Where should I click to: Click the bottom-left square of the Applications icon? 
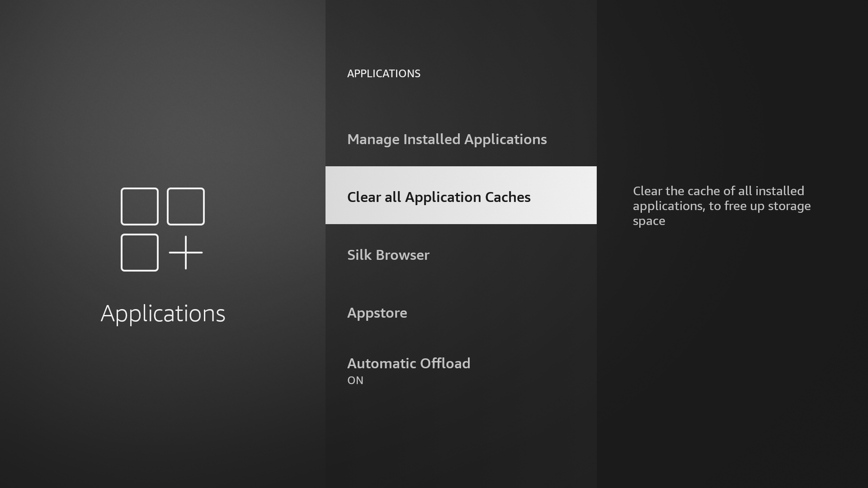point(139,252)
